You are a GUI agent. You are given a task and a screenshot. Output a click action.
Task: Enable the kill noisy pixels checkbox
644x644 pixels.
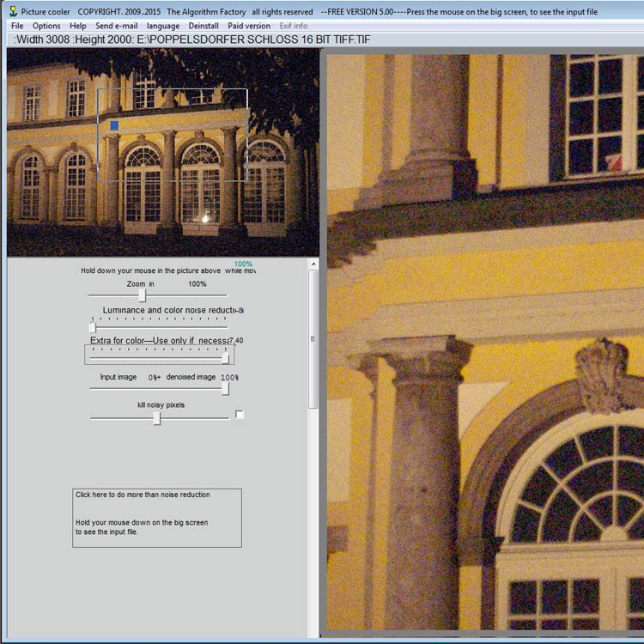[x=240, y=415]
